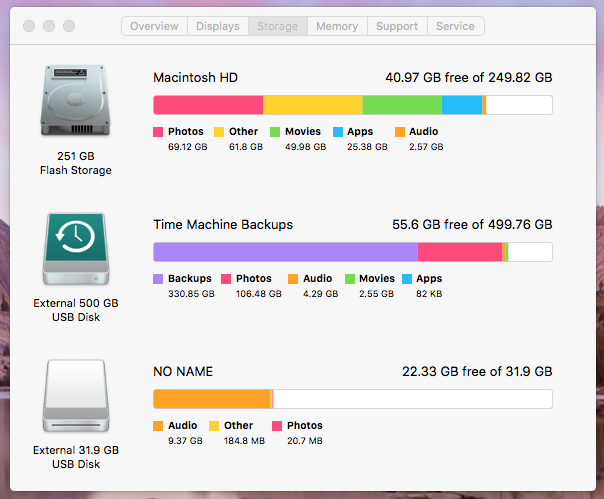Click the '2.57 GB' Audio size value
This screenshot has width=604, height=499.
[426, 147]
